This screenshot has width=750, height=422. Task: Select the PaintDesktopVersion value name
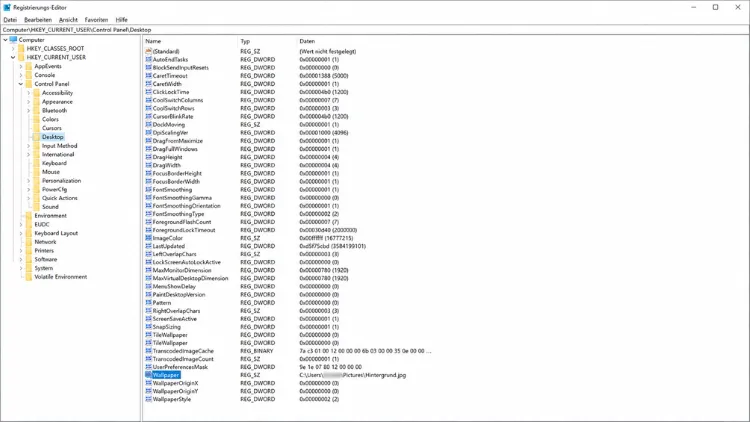click(179, 295)
